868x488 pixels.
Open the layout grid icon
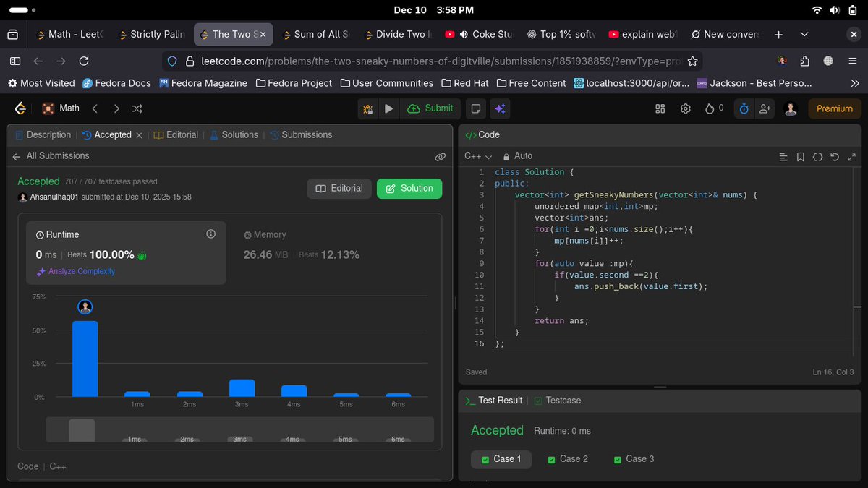660,108
